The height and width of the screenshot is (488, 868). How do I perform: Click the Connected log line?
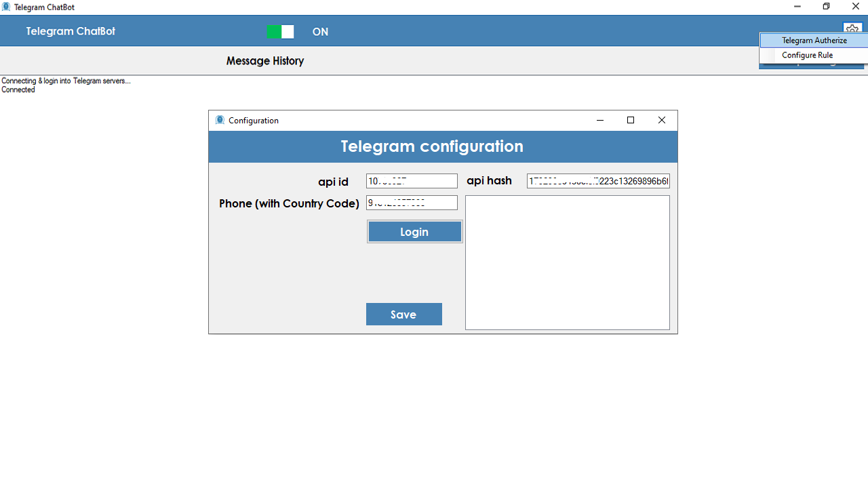point(18,90)
